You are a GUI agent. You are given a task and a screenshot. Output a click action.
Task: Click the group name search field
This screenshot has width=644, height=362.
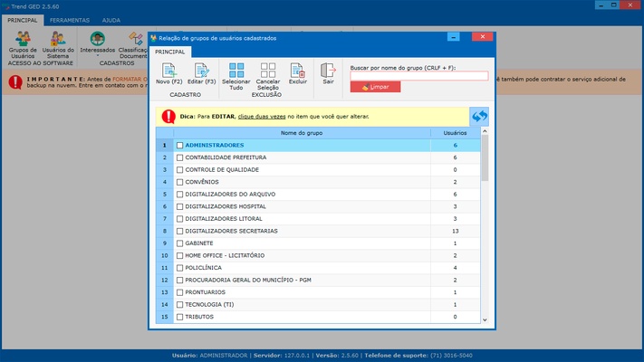(418, 76)
